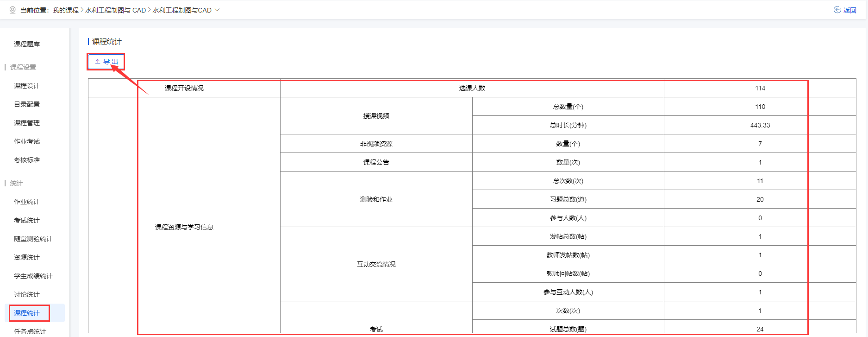Click the 总次数(次) cell

568,181
